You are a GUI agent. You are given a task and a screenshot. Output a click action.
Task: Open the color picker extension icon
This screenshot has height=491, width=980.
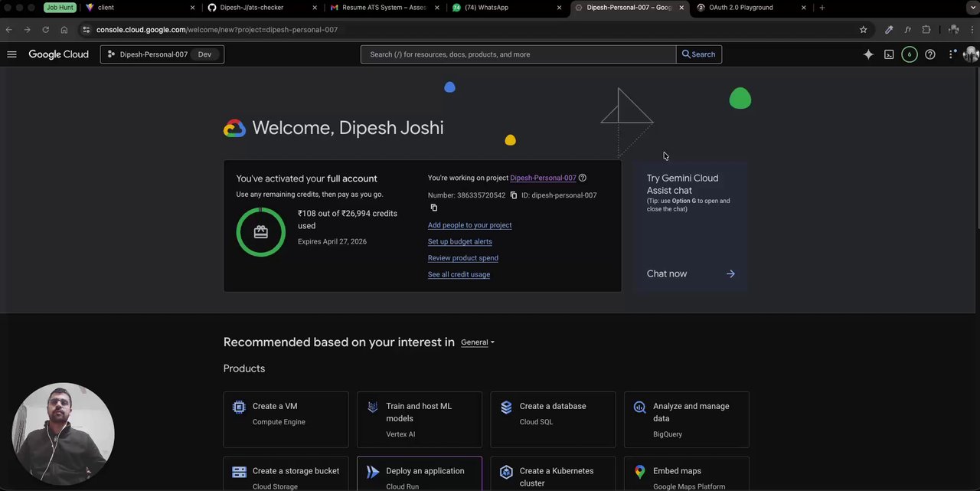(x=889, y=30)
